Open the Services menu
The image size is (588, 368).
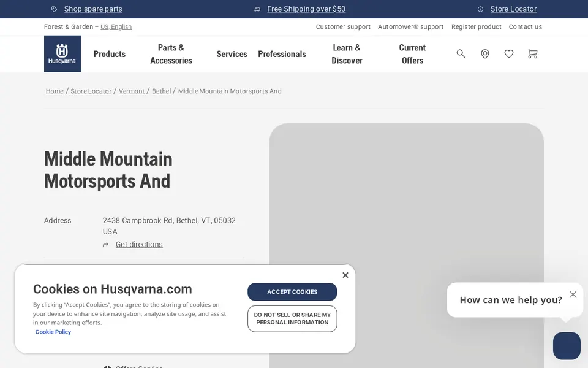(x=232, y=54)
